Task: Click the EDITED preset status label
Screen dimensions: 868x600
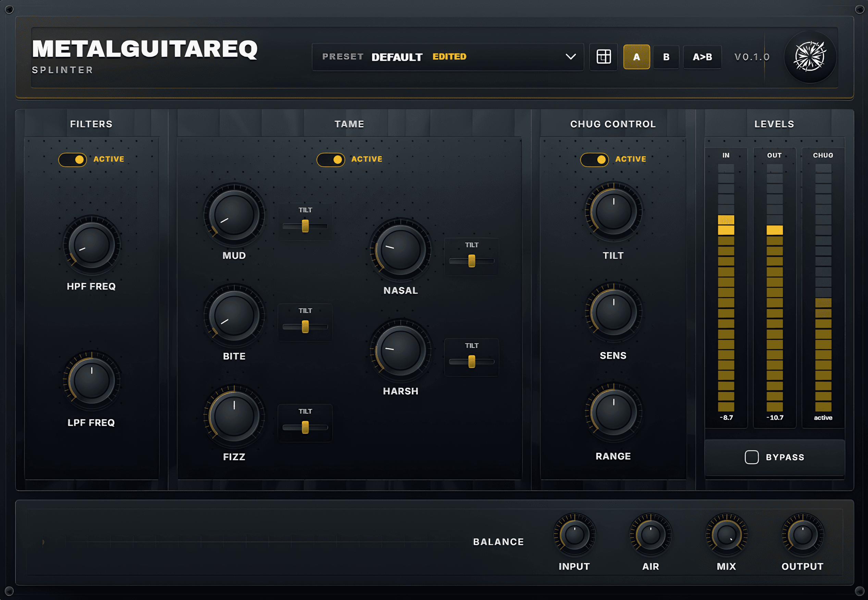Action: click(x=449, y=57)
